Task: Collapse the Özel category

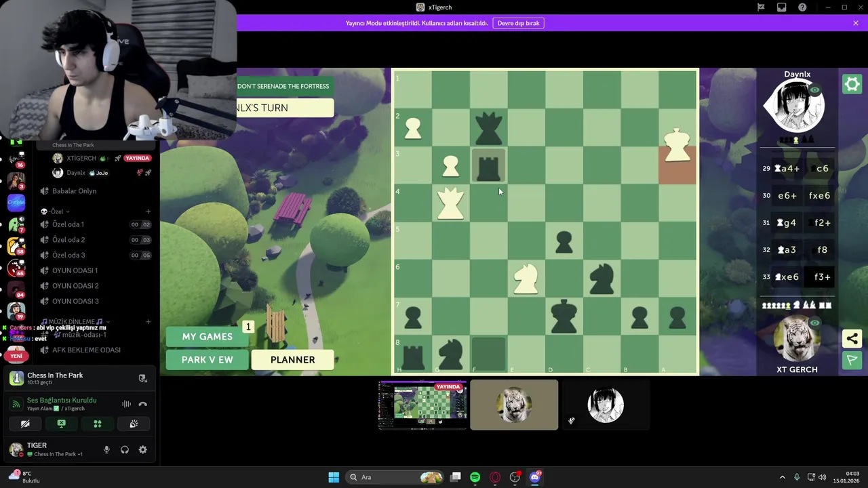Action: pos(55,211)
